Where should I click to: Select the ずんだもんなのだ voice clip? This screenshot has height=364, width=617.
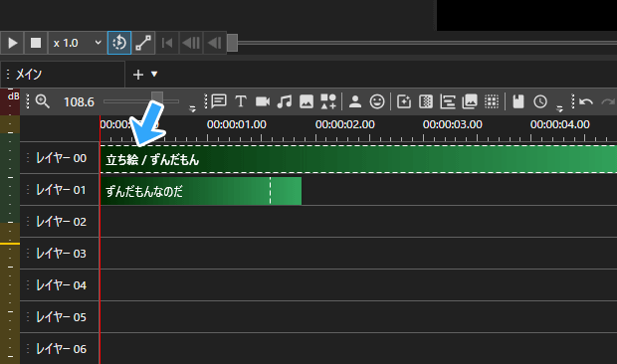pos(201,191)
